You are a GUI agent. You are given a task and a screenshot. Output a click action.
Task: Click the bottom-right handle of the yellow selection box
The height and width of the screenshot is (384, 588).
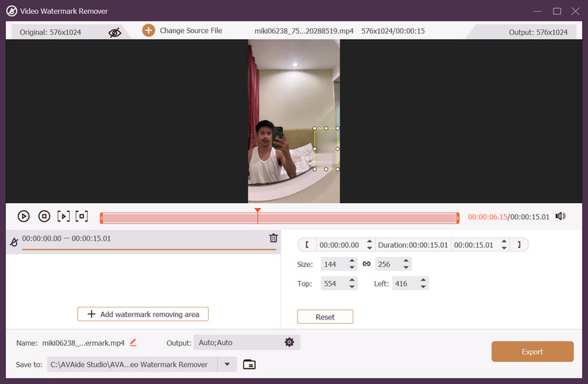(x=337, y=169)
